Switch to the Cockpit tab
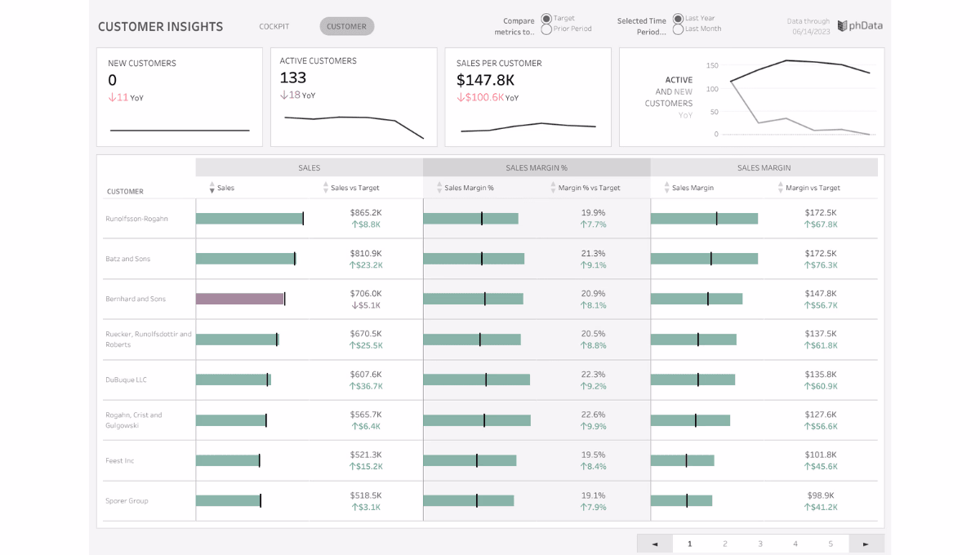 (x=274, y=26)
